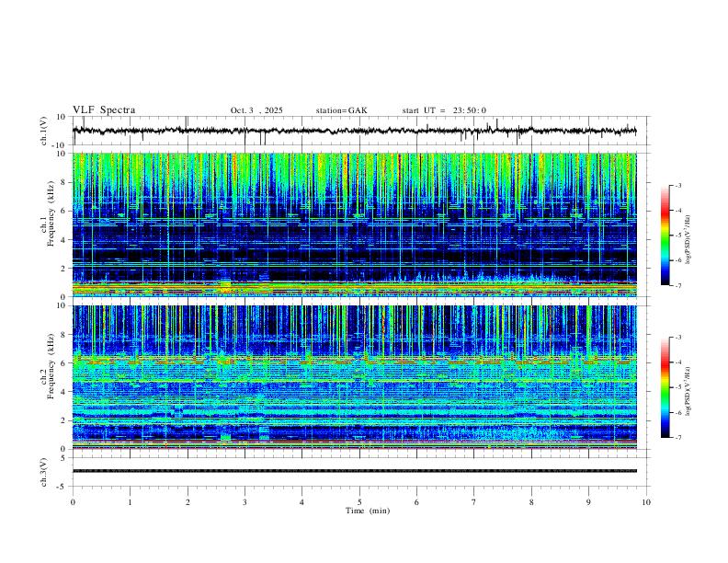Click the time axis tick "3"
728x563 pixels.
tap(245, 502)
